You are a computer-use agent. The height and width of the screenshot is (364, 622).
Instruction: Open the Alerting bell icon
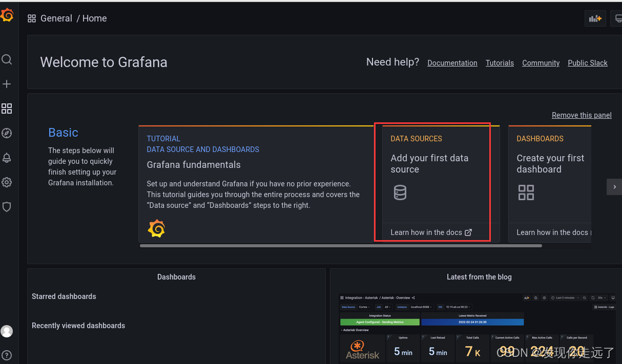pyautogui.click(x=7, y=158)
